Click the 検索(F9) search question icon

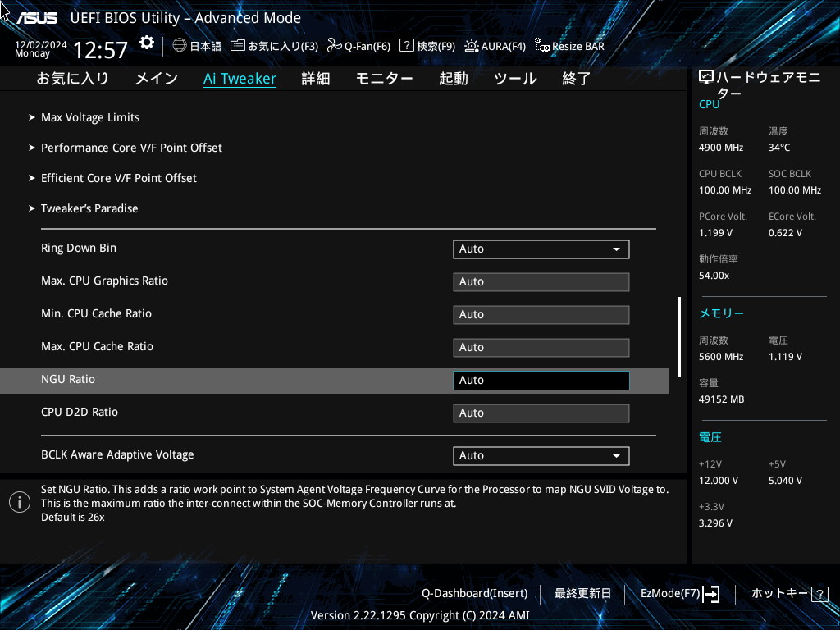click(x=407, y=46)
